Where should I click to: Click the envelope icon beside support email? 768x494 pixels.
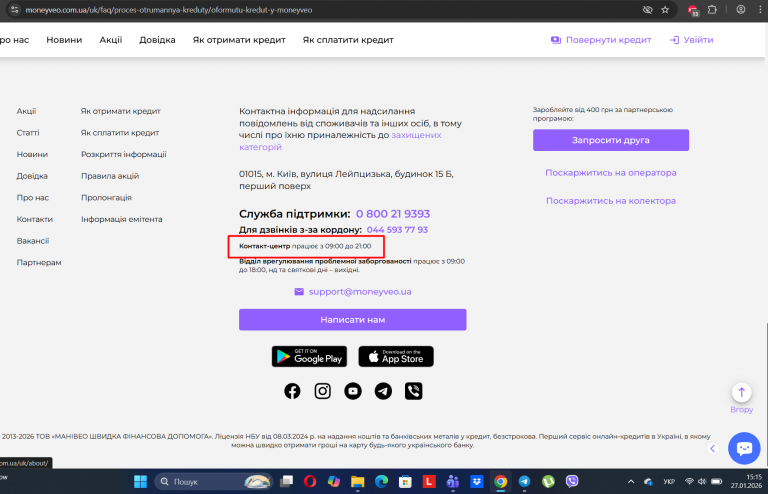[299, 292]
